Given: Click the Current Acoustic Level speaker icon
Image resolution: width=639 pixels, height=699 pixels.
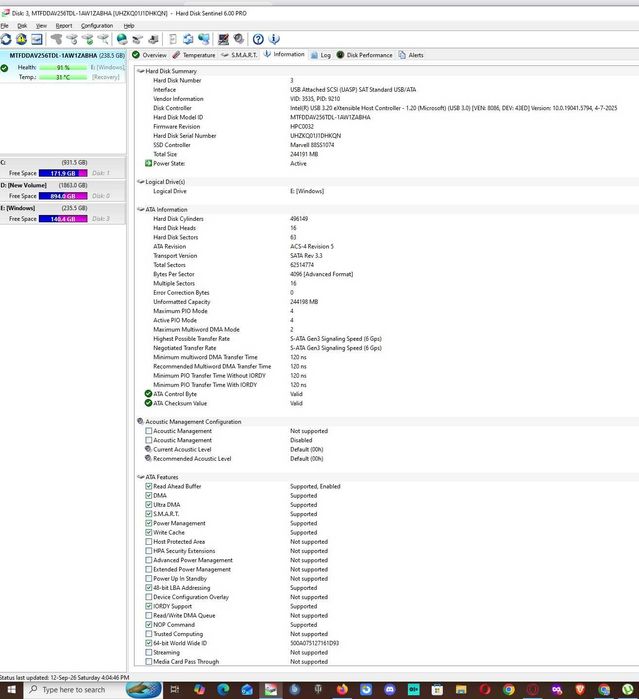Looking at the screenshot, I should [148, 449].
